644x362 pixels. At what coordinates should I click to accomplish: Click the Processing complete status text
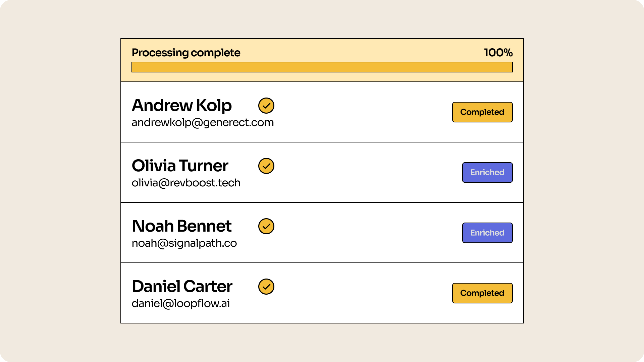pyautogui.click(x=186, y=53)
